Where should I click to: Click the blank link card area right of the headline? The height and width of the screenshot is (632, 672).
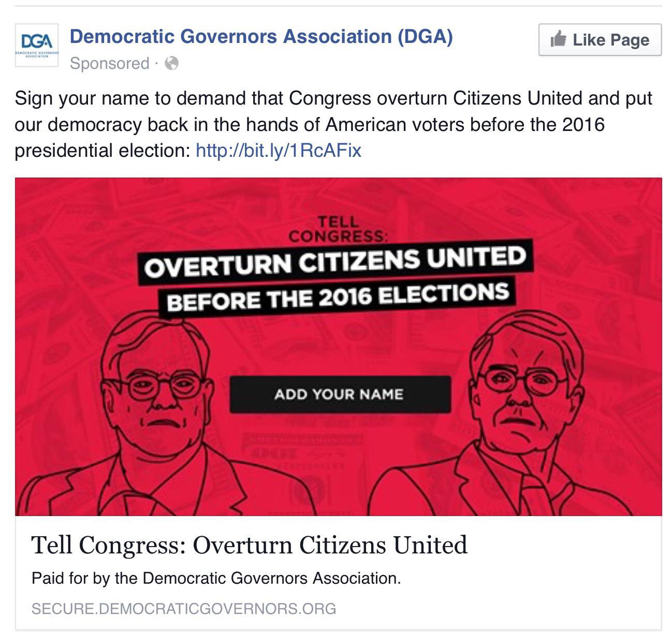point(564,546)
